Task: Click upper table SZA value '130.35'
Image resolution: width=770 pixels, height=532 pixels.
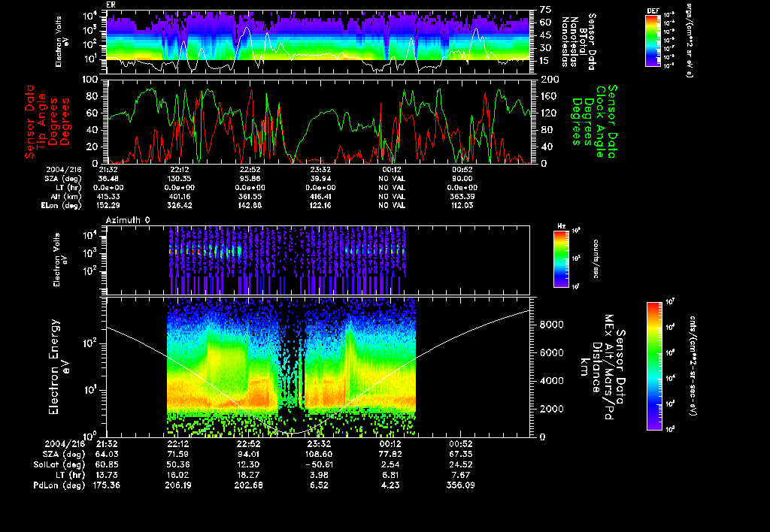Action: (x=179, y=179)
